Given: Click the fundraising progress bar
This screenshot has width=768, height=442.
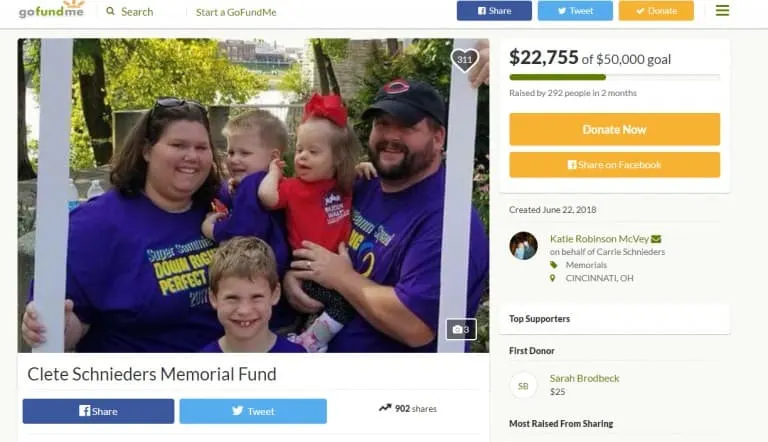Looking at the screenshot, I should [x=615, y=77].
